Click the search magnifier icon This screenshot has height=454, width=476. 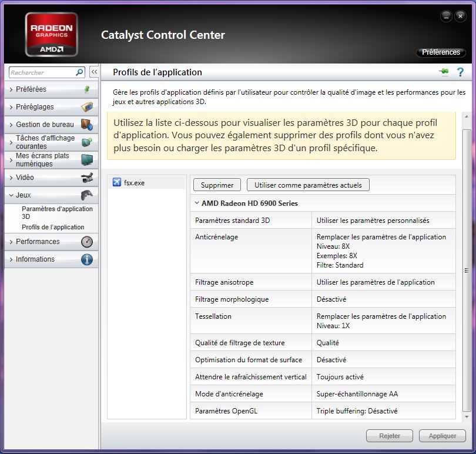pyautogui.click(x=79, y=72)
